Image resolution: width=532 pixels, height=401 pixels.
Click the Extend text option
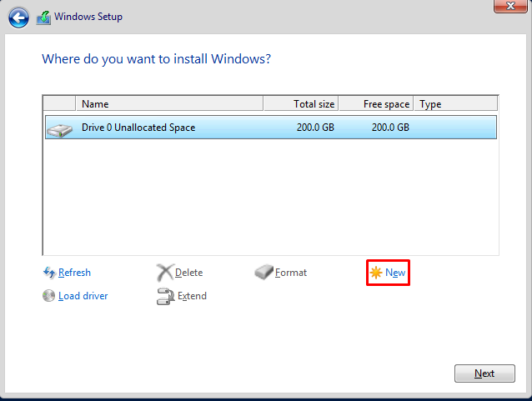[x=192, y=296]
